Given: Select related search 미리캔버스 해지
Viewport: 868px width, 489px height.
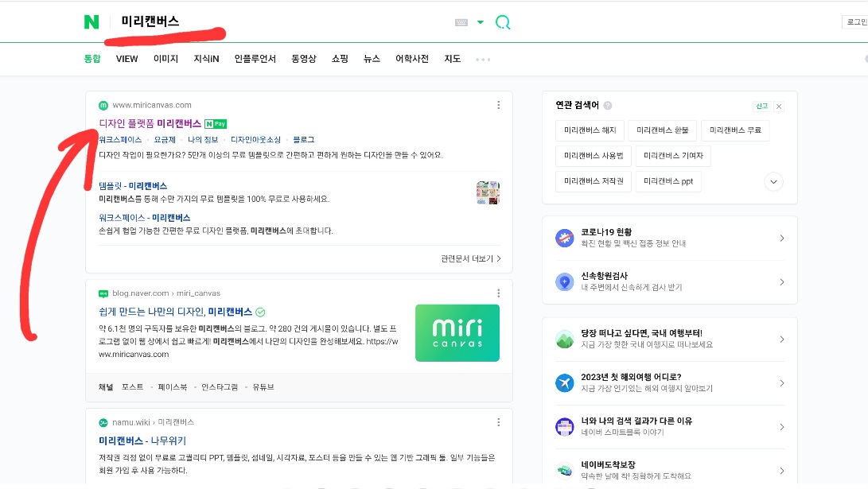Looking at the screenshot, I should (x=590, y=130).
